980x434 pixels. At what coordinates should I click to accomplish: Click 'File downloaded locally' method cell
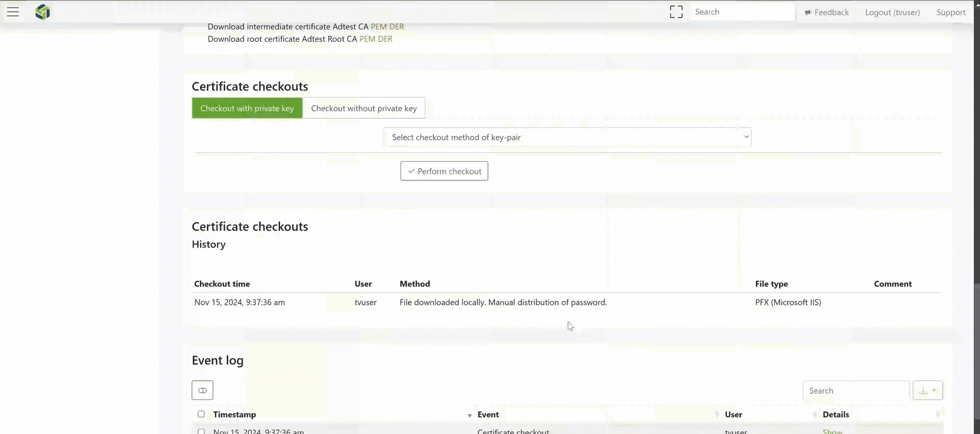[503, 302]
